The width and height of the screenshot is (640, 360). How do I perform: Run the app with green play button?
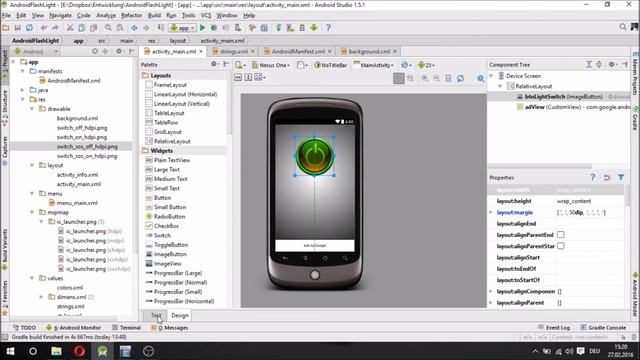pos(202,28)
